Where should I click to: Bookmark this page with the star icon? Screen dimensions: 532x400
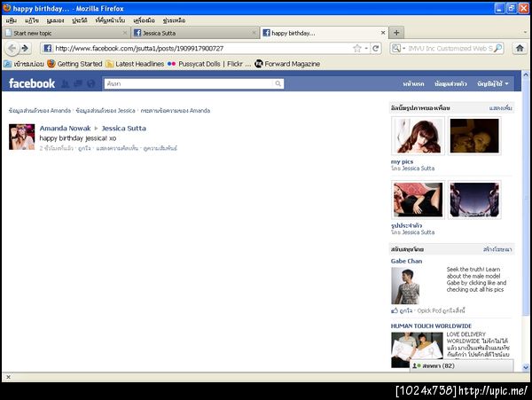357,48
